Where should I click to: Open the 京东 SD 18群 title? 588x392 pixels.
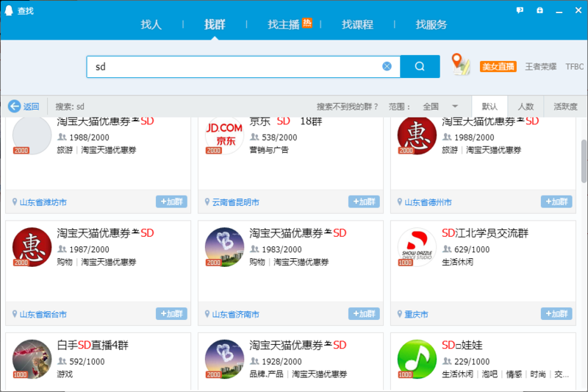click(x=286, y=121)
